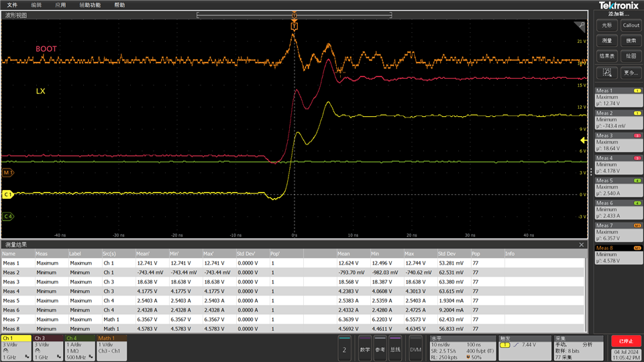The image size is (644, 362).
Task: Select the Meas 1 table row
Action: click(x=293, y=263)
